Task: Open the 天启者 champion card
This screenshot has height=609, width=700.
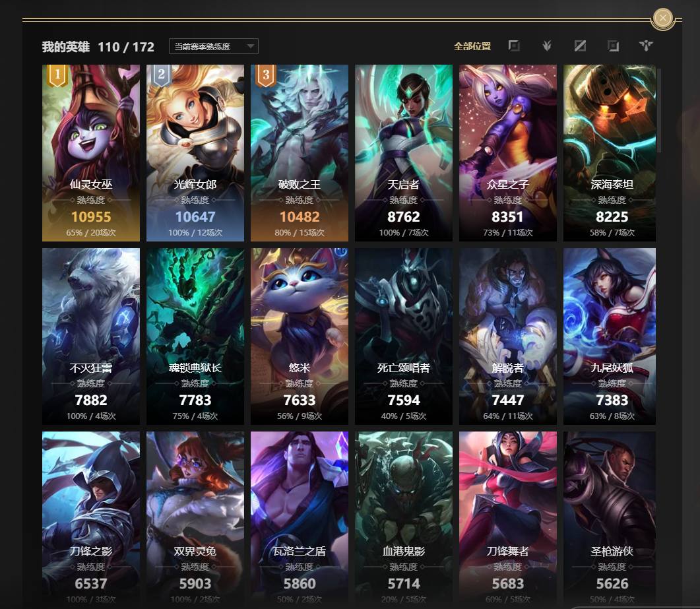Action: tap(404, 153)
